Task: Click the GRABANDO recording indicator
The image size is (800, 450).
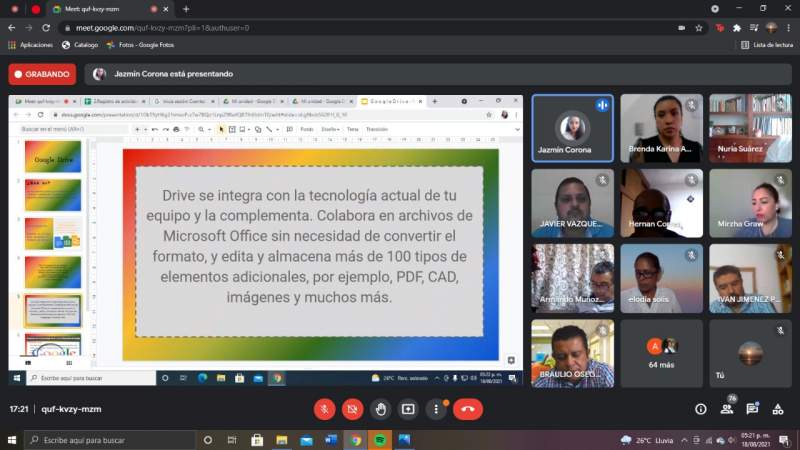Action: point(42,74)
